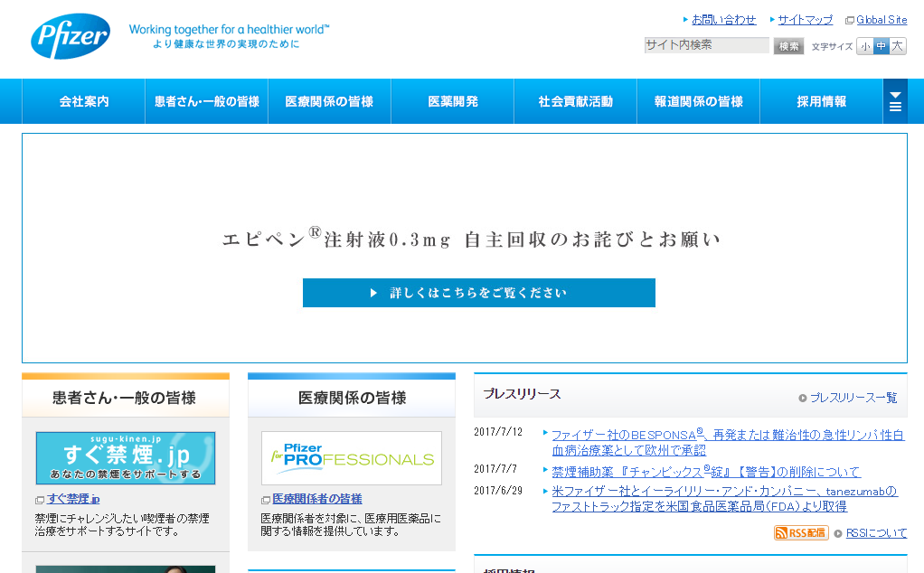Set font size to medium 中
Screen dimensions: 924x573
(x=881, y=46)
